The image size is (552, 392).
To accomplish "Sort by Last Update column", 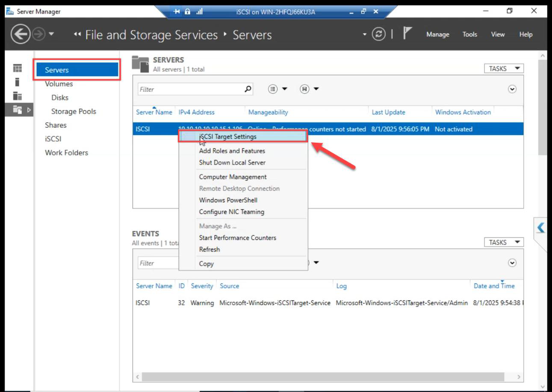I will 388,112.
